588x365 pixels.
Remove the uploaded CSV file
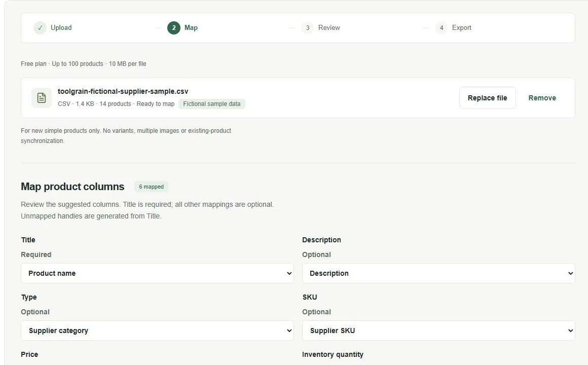[x=542, y=98]
